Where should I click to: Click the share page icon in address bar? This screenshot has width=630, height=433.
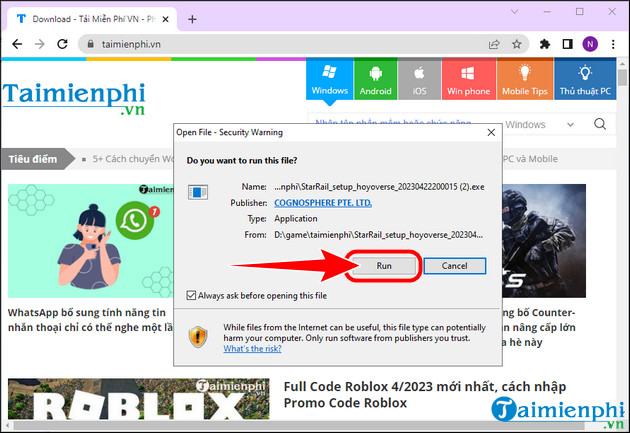(494, 44)
